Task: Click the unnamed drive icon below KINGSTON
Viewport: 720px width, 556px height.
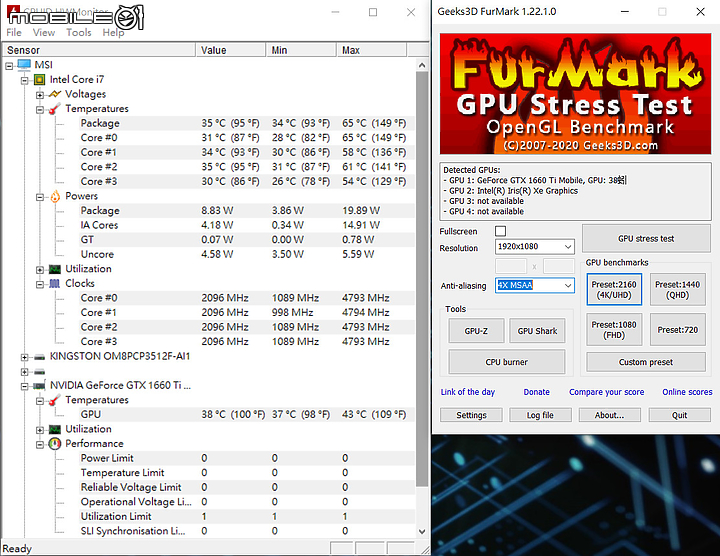Action: coord(39,371)
